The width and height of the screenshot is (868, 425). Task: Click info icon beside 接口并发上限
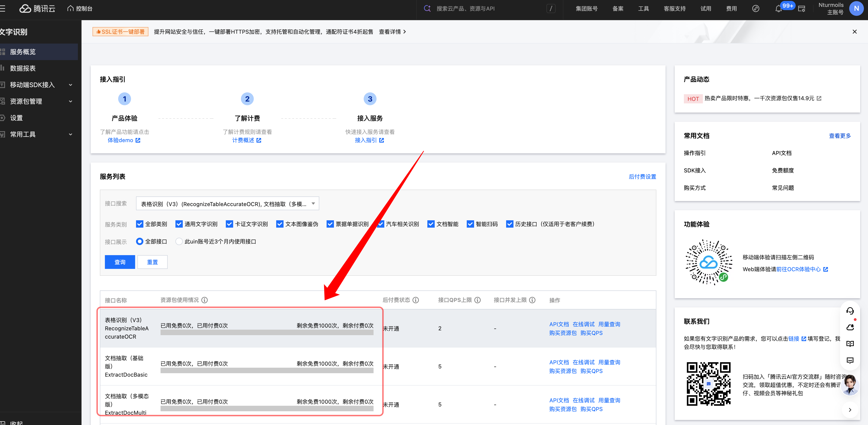pos(532,300)
